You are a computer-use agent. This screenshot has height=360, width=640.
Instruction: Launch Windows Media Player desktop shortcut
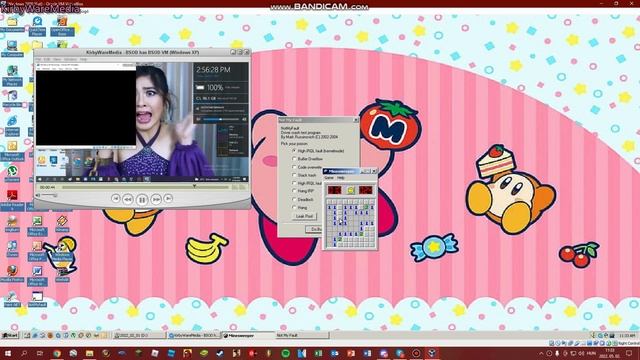(x=62, y=253)
